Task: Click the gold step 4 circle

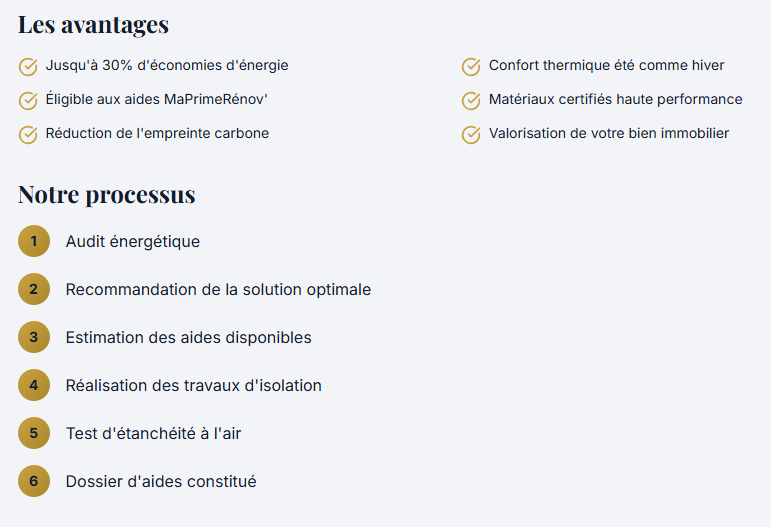Action: [x=34, y=385]
